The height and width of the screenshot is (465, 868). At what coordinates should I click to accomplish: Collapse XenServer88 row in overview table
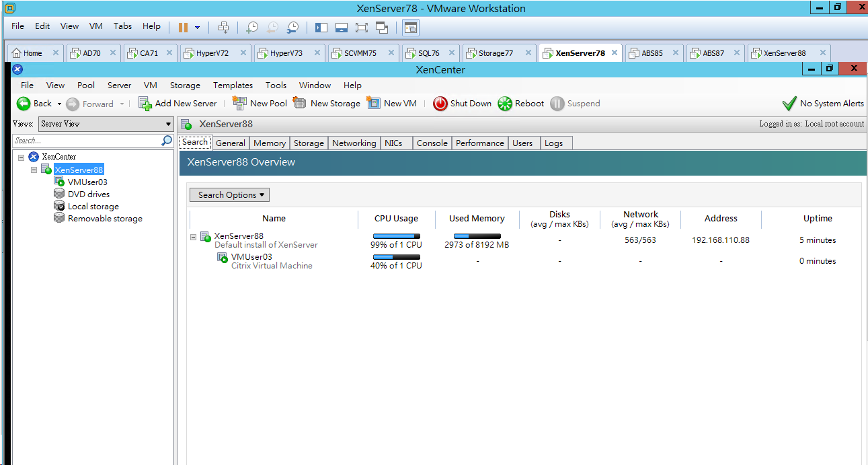[194, 237]
